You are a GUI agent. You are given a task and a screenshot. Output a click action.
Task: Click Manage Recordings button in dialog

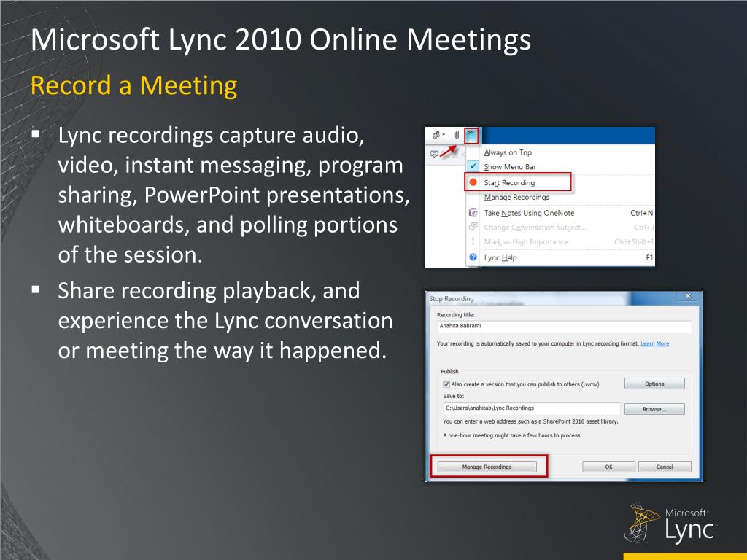487,467
